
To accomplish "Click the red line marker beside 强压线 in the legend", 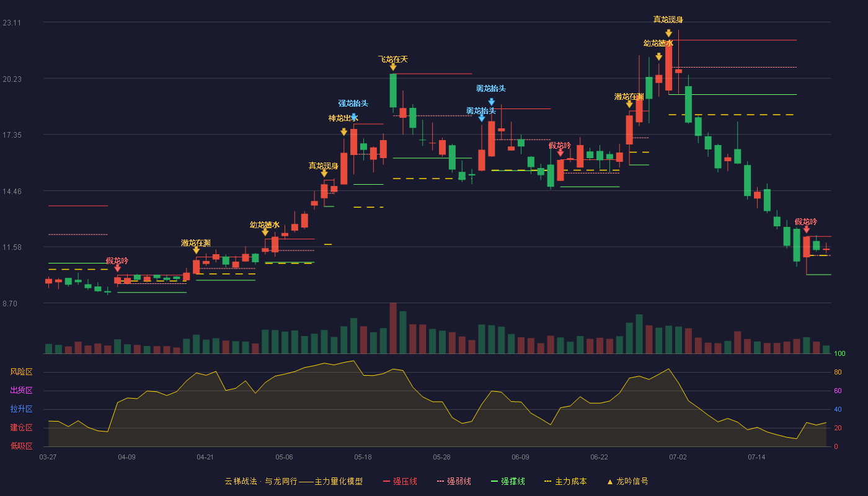I will click(x=386, y=481).
